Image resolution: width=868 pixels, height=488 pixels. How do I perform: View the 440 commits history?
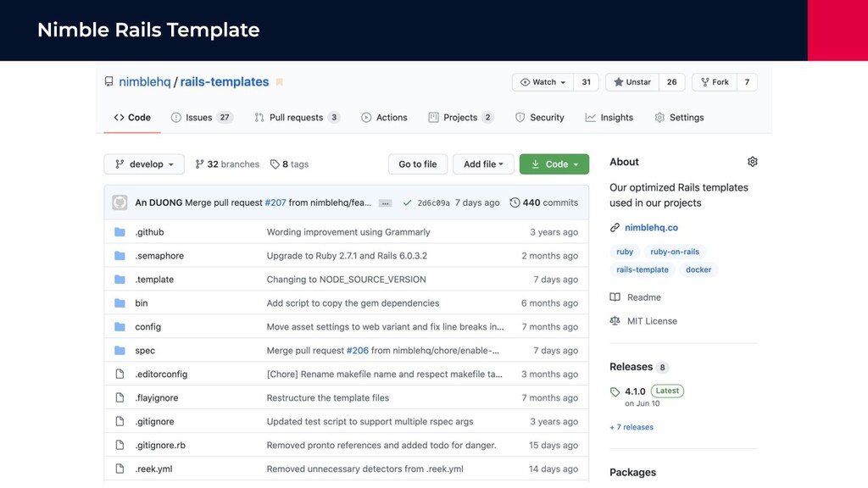pyautogui.click(x=543, y=202)
